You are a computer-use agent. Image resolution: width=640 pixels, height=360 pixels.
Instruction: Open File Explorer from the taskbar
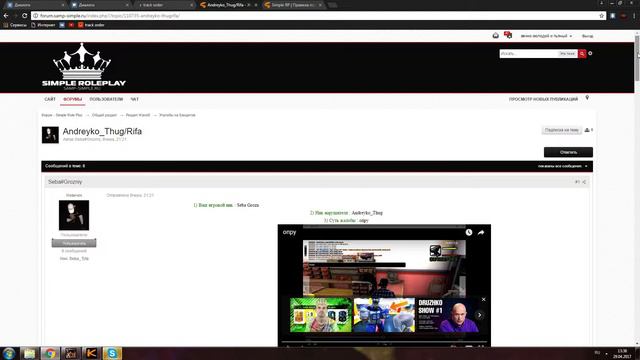tap(29, 353)
